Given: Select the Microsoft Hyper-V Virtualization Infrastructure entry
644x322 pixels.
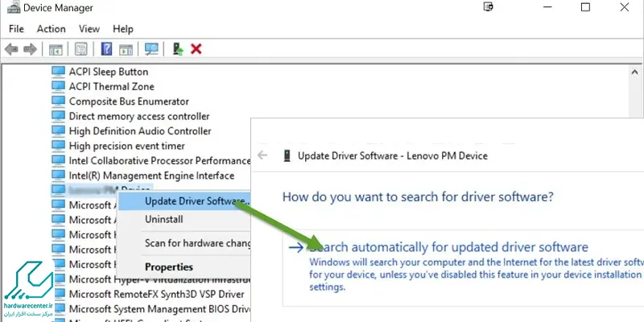Looking at the screenshot, I should 159,279.
